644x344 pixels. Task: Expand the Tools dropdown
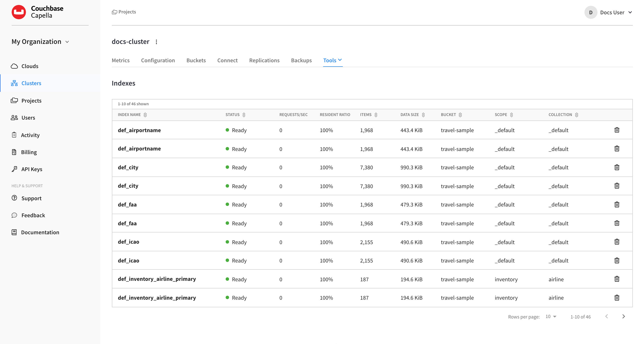click(333, 60)
